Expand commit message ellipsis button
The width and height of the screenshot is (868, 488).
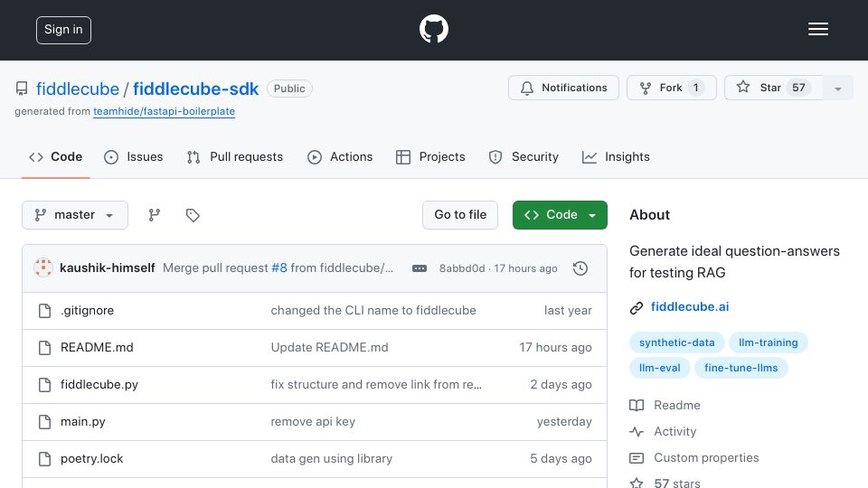tap(419, 268)
